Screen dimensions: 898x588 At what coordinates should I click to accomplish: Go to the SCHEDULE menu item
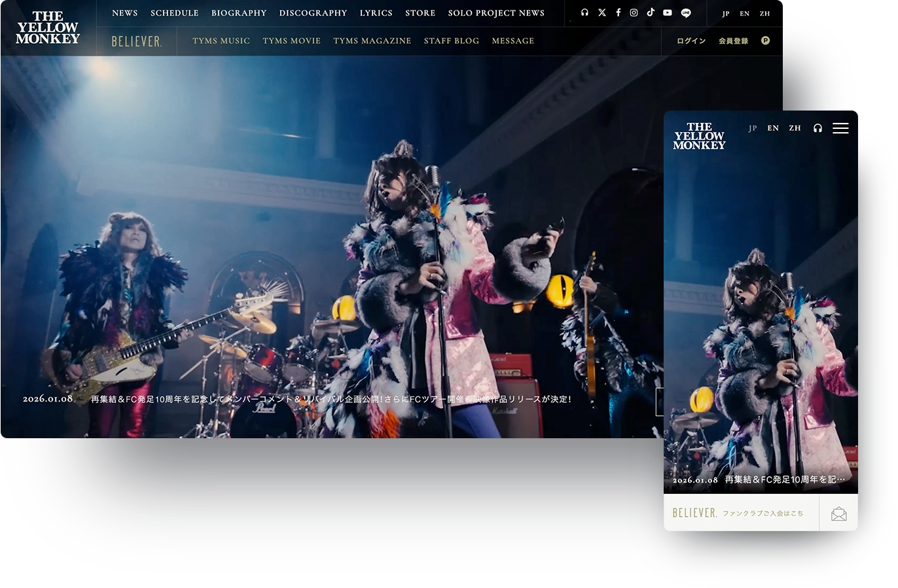click(x=174, y=13)
